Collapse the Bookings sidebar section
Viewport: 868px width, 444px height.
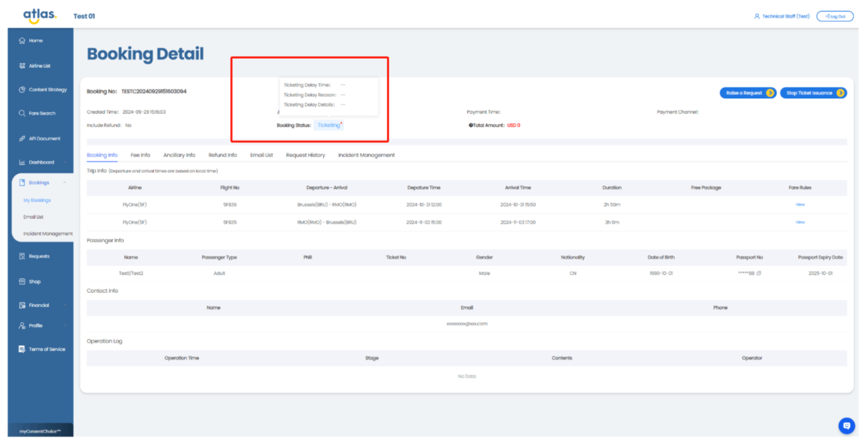pyautogui.click(x=65, y=182)
